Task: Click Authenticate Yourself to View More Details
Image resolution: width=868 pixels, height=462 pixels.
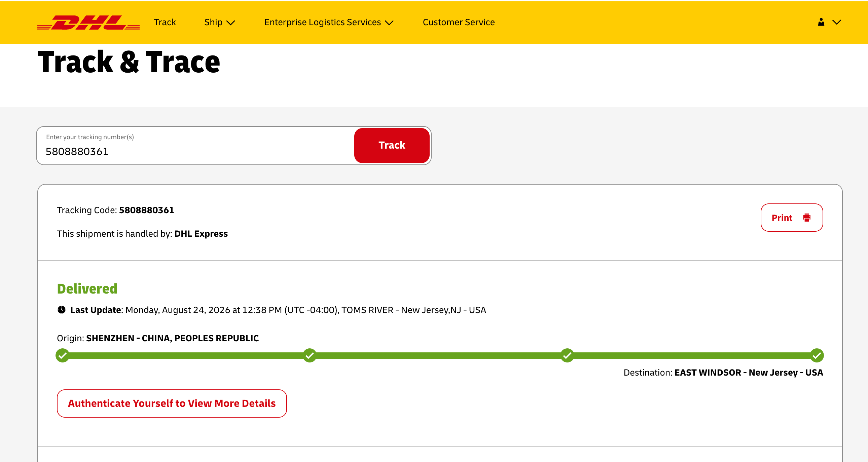Action: (x=172, y=403)
